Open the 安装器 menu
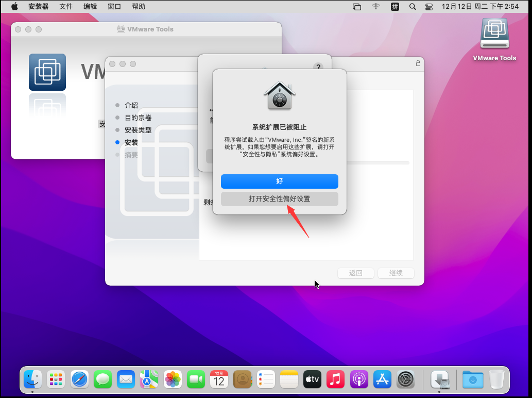The image size is (532, 398). 38,7
